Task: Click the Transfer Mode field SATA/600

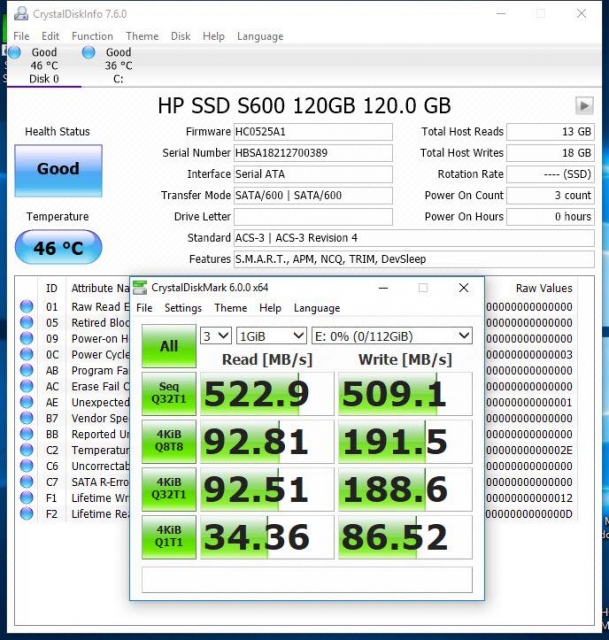Action: click(313, 196)
